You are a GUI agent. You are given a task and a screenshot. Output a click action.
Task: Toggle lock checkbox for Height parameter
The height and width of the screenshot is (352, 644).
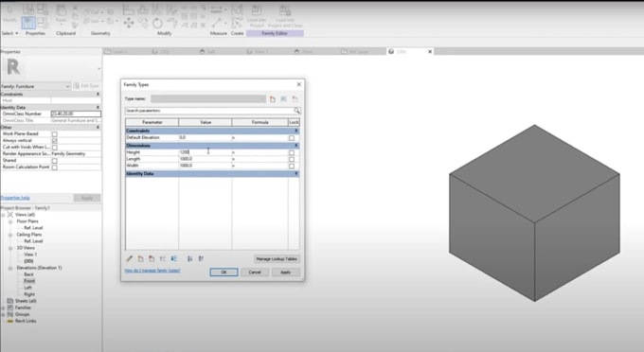[x=292, y=152]
